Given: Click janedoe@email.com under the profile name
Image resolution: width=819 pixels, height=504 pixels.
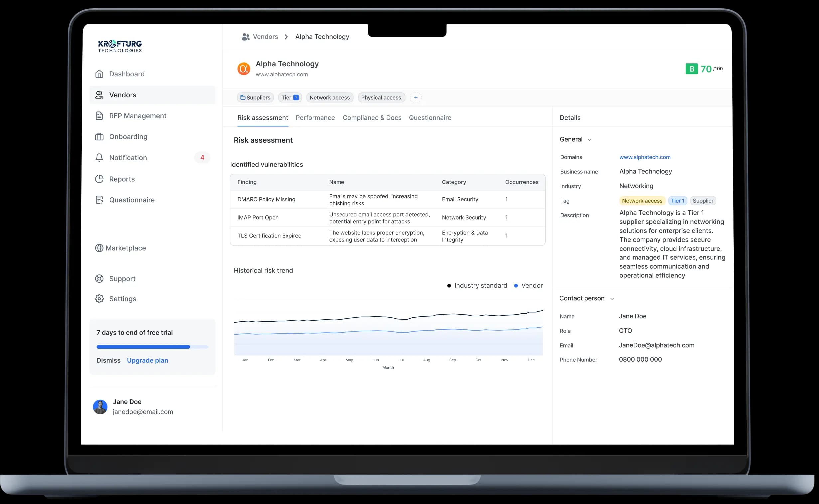Looking at the screenshot, I should click(143, 412).
